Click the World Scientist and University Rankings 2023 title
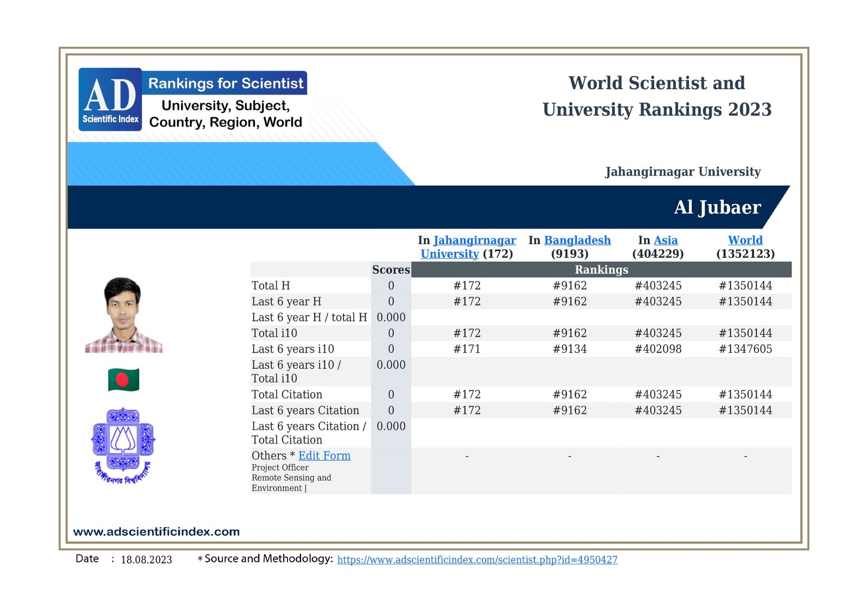This screenshot has width=868, height=614. [x=657, y=96]
